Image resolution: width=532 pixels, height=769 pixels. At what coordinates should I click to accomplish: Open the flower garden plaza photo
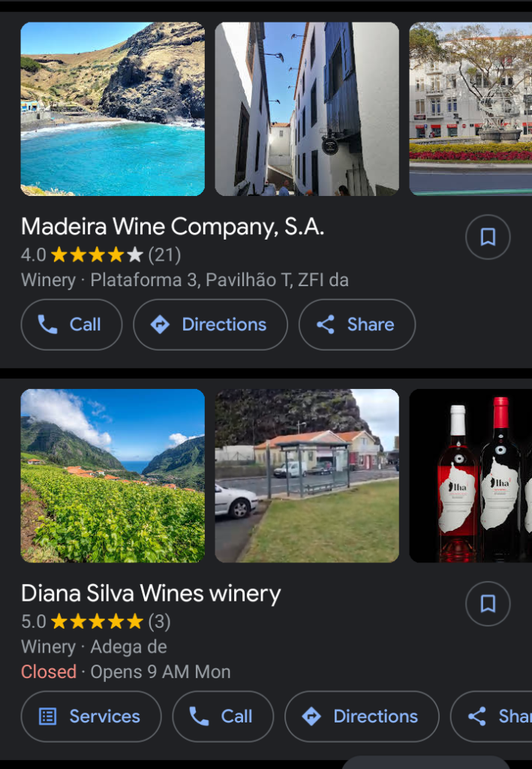coord(470,109)
